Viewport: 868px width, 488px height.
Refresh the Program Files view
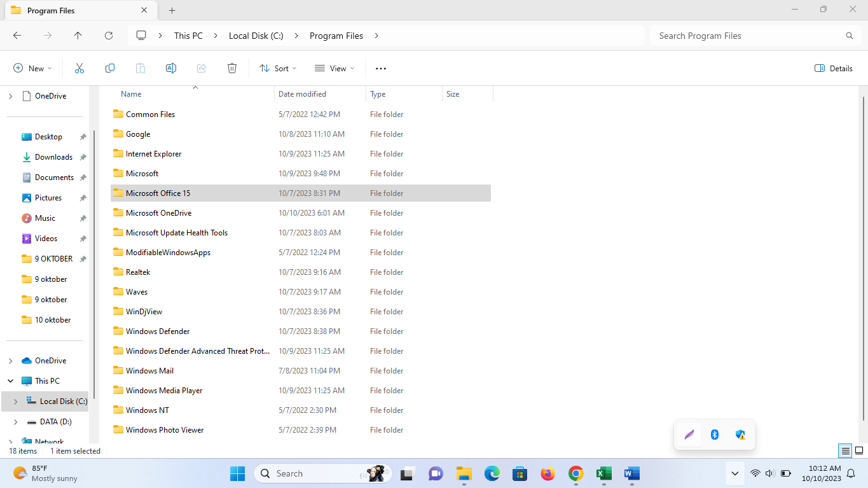[x=109, y=36]
